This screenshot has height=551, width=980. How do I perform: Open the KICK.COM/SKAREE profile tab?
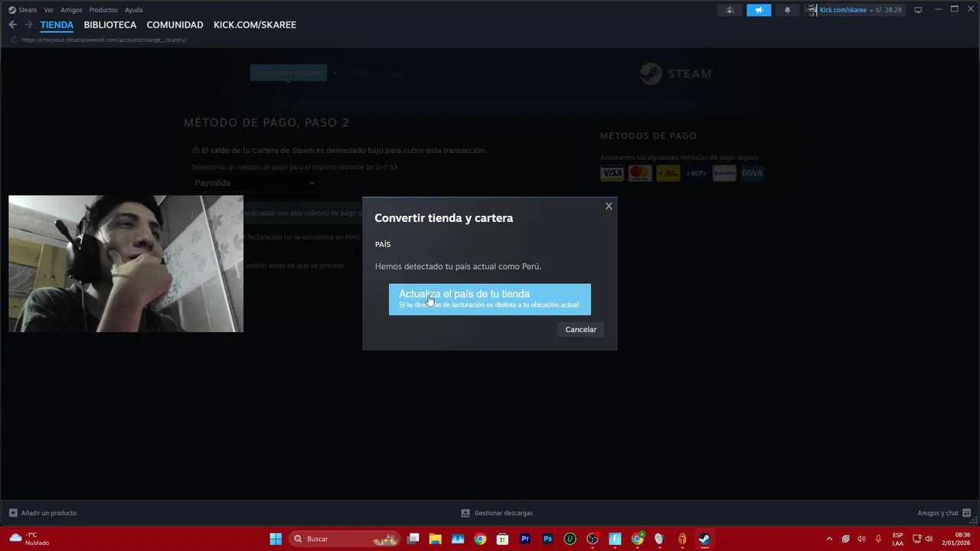coord(255,24)
